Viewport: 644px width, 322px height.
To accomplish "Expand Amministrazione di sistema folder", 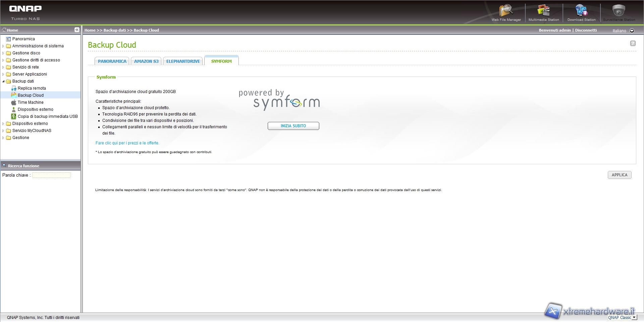I will point(3,46).
